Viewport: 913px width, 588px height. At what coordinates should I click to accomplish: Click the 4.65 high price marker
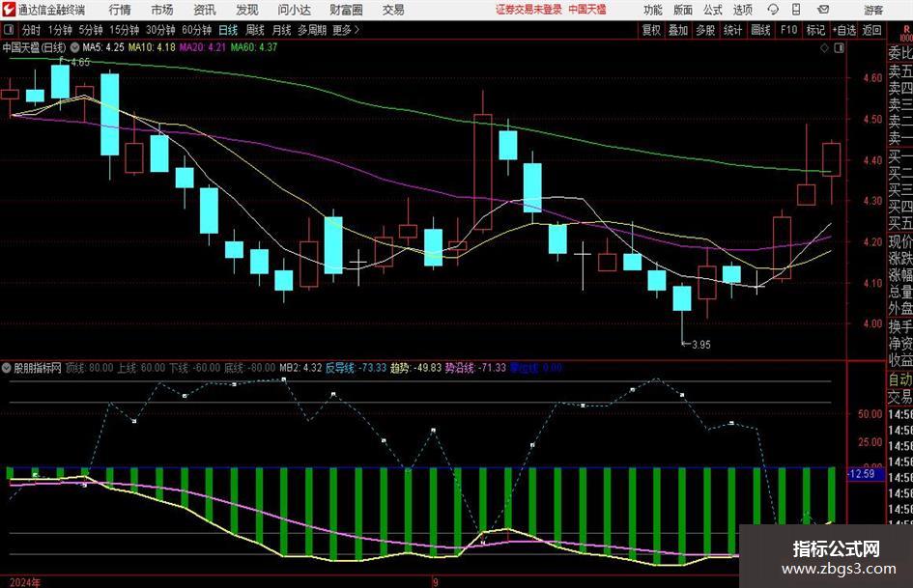pyautogui.click(x=80, y=62)
